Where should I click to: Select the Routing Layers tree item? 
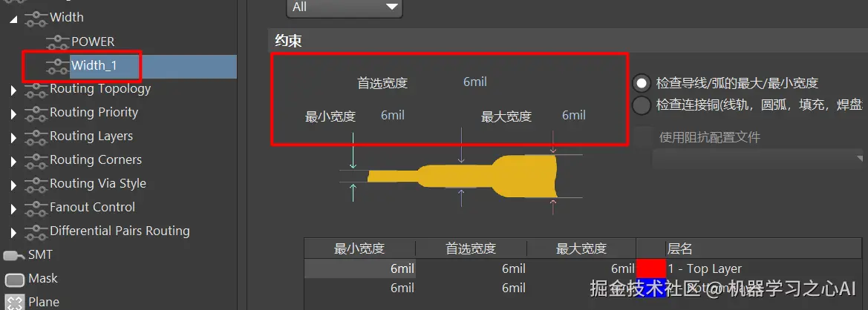click(91, 136)
